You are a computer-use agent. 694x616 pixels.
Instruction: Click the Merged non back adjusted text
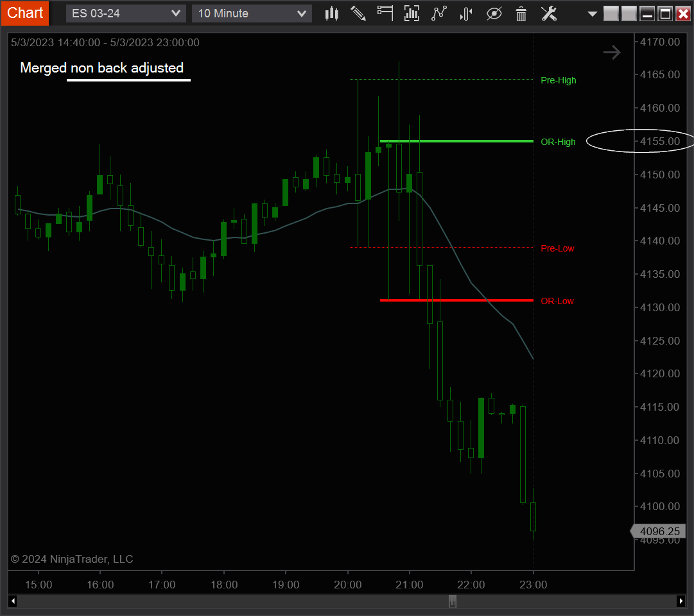pyautogui.click(x=102, y=68)
